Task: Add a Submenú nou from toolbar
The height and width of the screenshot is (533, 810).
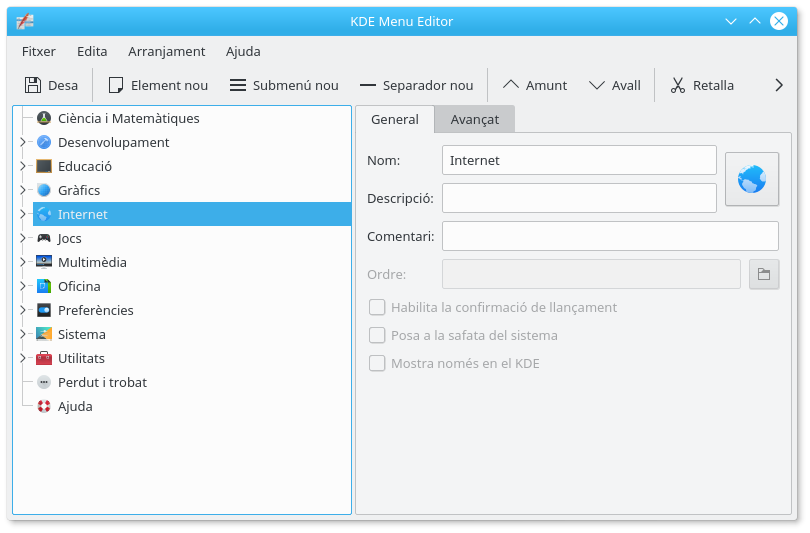Action: [238, 85]
